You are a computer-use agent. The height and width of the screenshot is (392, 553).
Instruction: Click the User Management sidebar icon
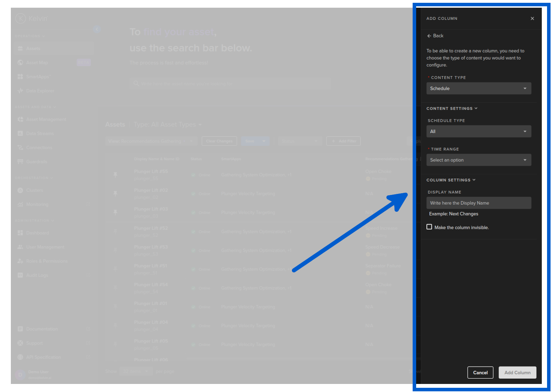point(20,247)
